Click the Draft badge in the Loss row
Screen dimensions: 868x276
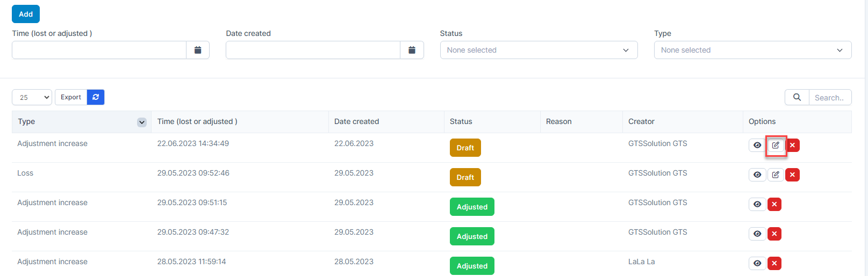coord(465,177)
